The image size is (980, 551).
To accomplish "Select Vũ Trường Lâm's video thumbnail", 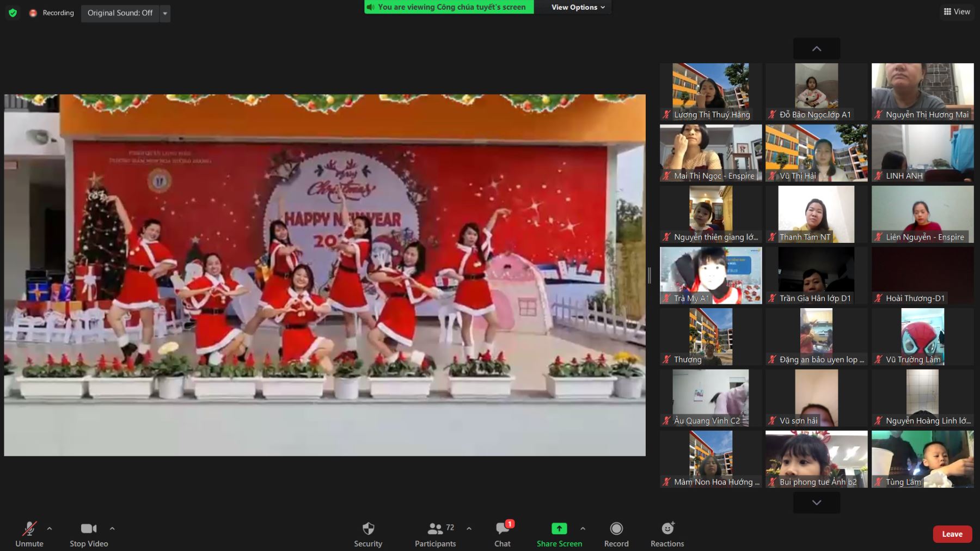I will [x=922, y=336].
